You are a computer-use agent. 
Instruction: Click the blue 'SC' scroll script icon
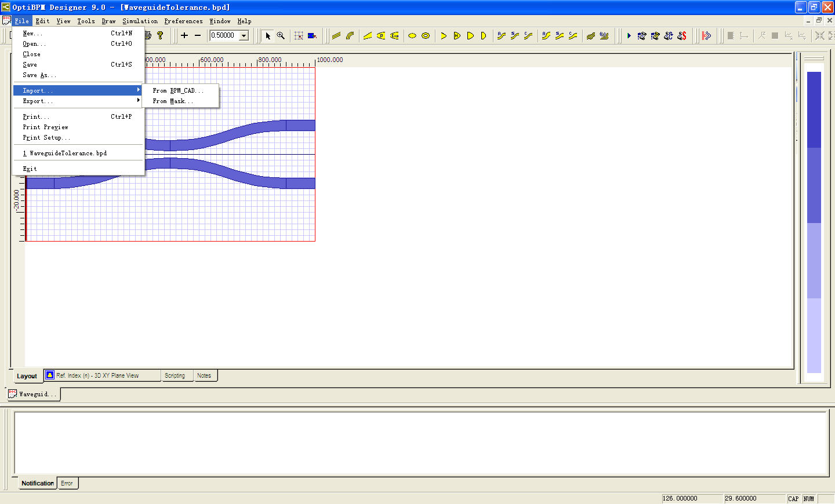pyautogui.click(x=669, y=35)
